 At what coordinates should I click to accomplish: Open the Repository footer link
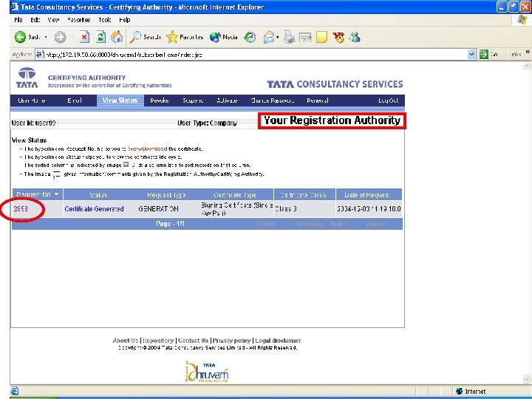click(x=158, y=341)
